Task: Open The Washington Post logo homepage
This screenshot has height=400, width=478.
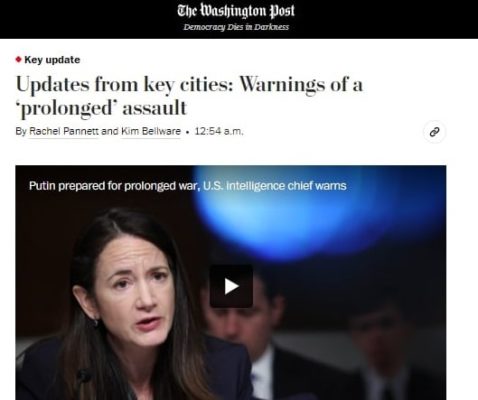Action: [x=236, y=11]
